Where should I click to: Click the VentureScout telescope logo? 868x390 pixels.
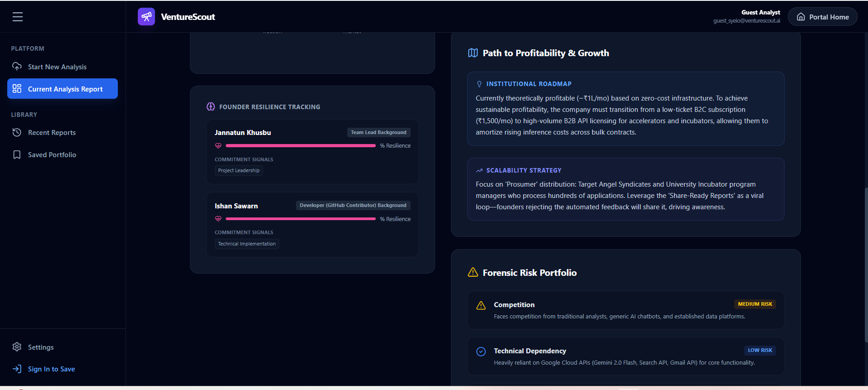(146, 17)
